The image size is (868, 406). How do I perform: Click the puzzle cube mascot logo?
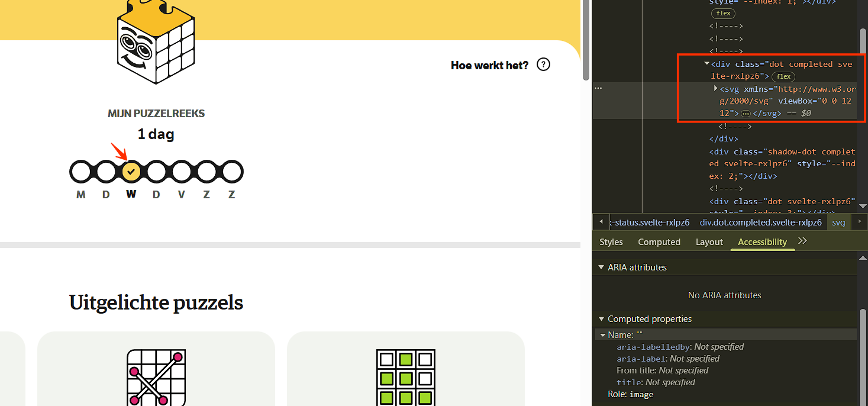point(156,41)
